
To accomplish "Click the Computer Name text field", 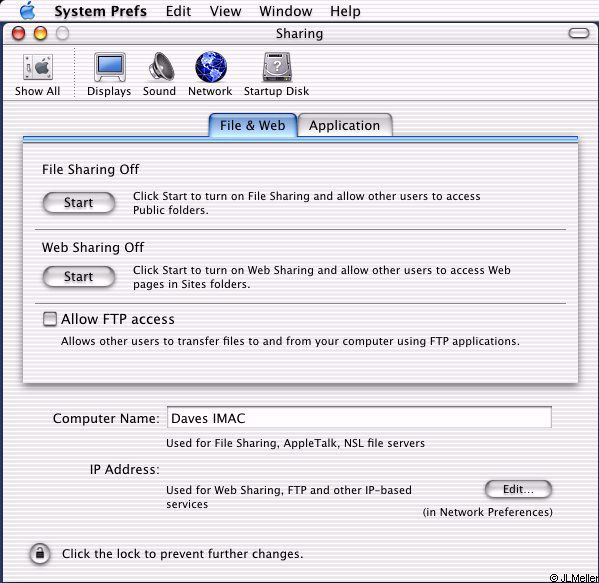I will (359, 418).
